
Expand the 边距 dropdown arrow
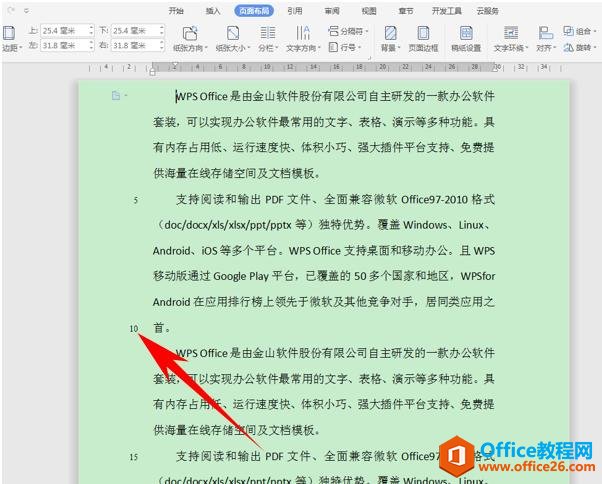coord(20,48)
